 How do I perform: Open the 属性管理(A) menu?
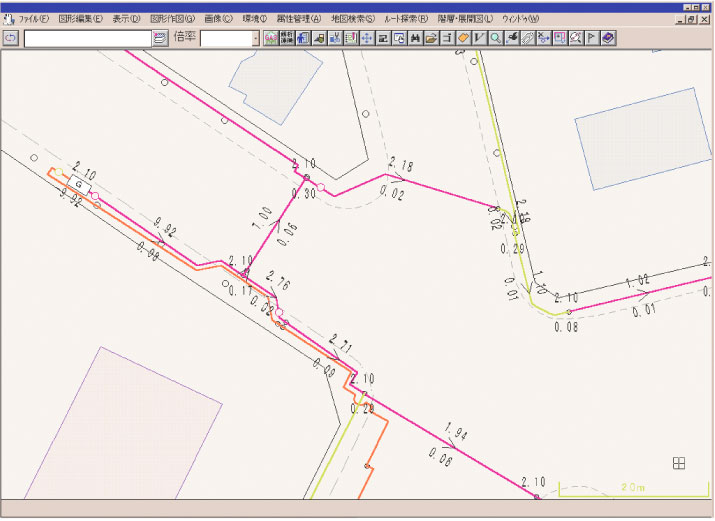pyautogui.click(x=299, y=19)
